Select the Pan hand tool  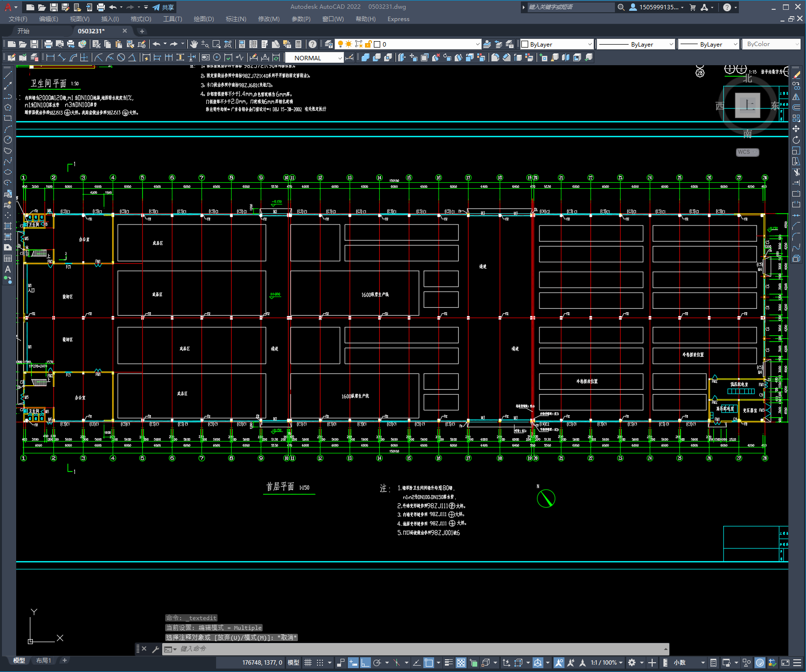point(194,44)
